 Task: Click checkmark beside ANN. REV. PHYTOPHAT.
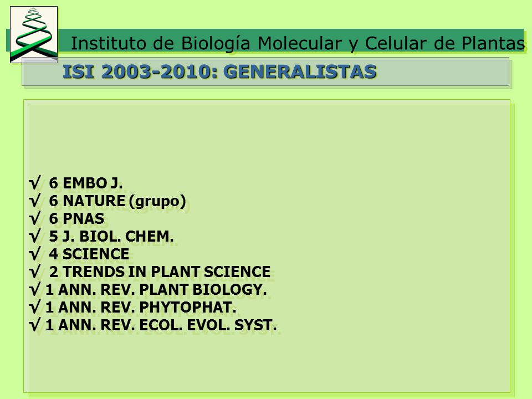[35, 306]
